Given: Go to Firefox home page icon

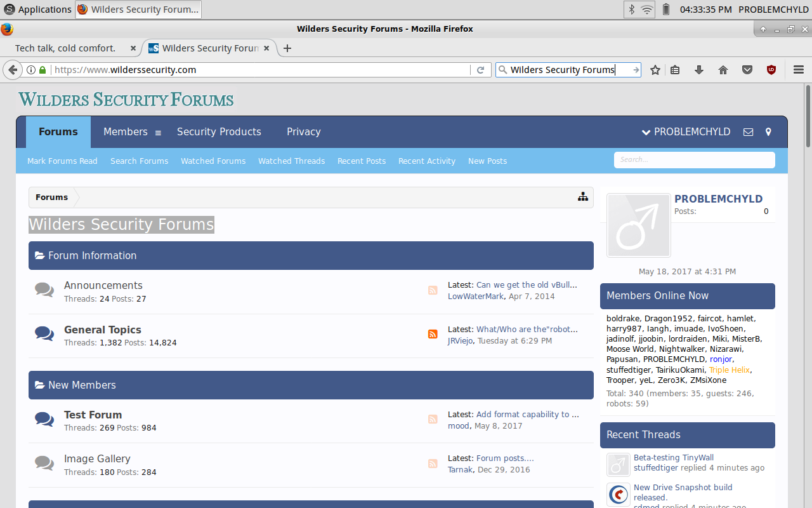Looking at the screenshot, I should (723, 70).
